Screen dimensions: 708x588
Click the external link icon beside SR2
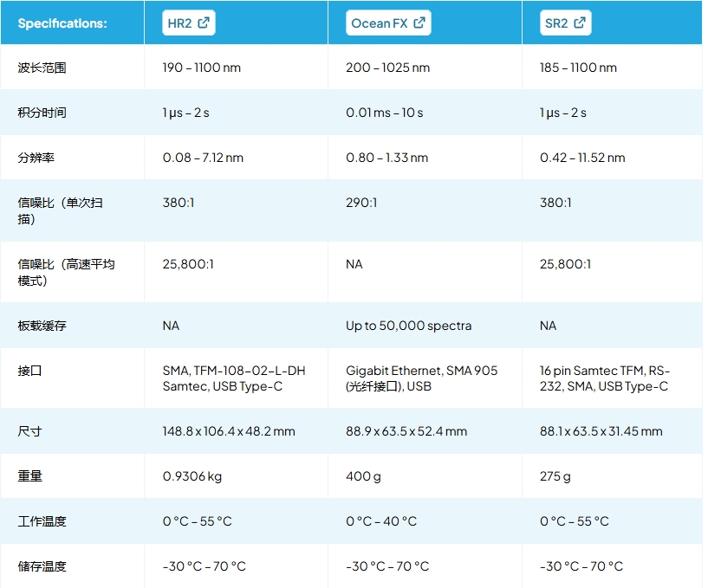tap(580, 23)
